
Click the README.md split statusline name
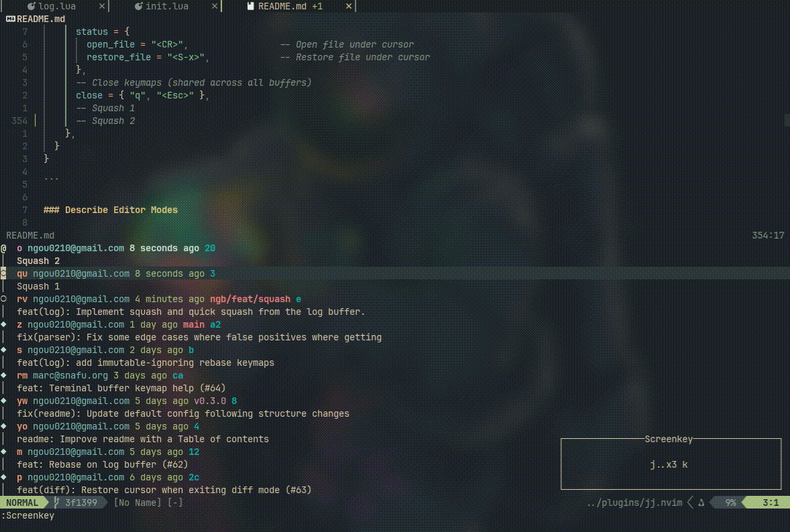[30, 235]
